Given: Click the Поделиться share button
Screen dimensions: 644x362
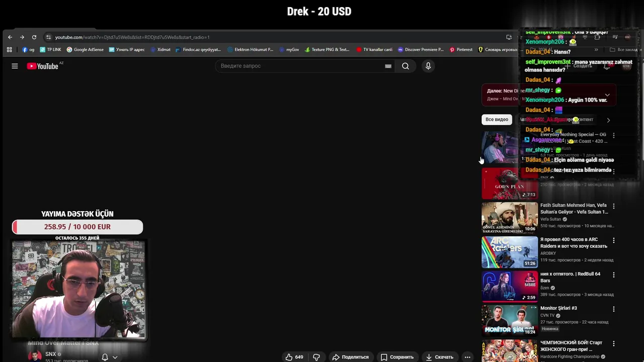Looking at the screenshot, I should pos(351,357).
